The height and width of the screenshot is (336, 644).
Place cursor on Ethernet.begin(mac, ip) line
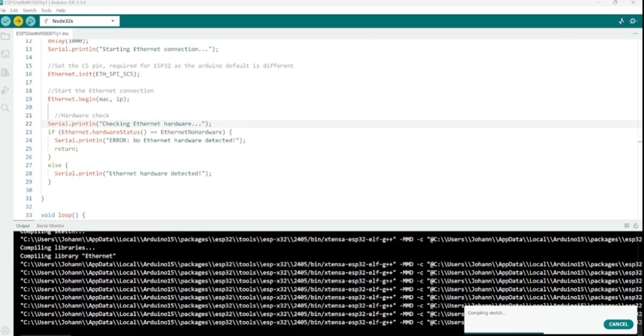(89, 99)
